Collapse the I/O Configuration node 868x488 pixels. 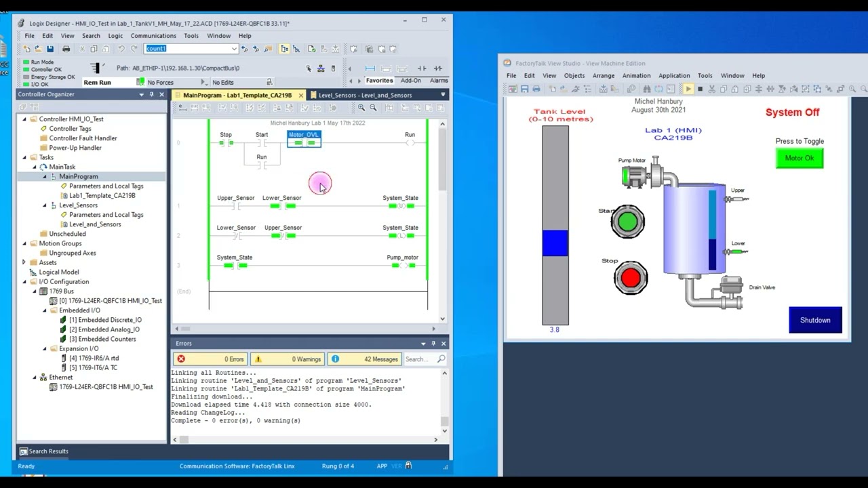pyautogui.click(x=24, y=281)
